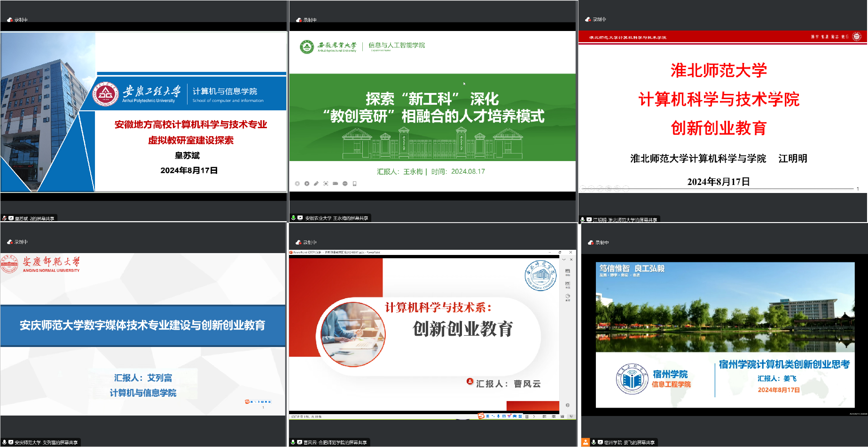Image resolution: width=868 pixels, height=447 pixels.
Task: Click 皇苏斌 screen share name label
Action: click(34, 218)
